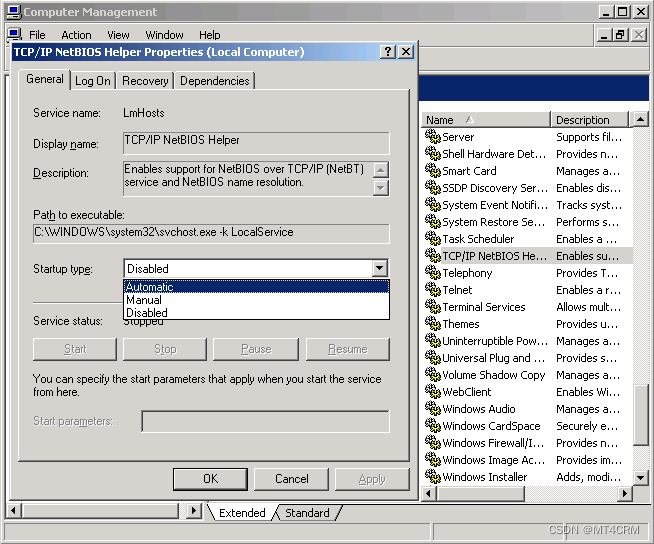This screenshot has height=544, width=654.
Task: Click the Stop service button
Action: coord(165,349)
